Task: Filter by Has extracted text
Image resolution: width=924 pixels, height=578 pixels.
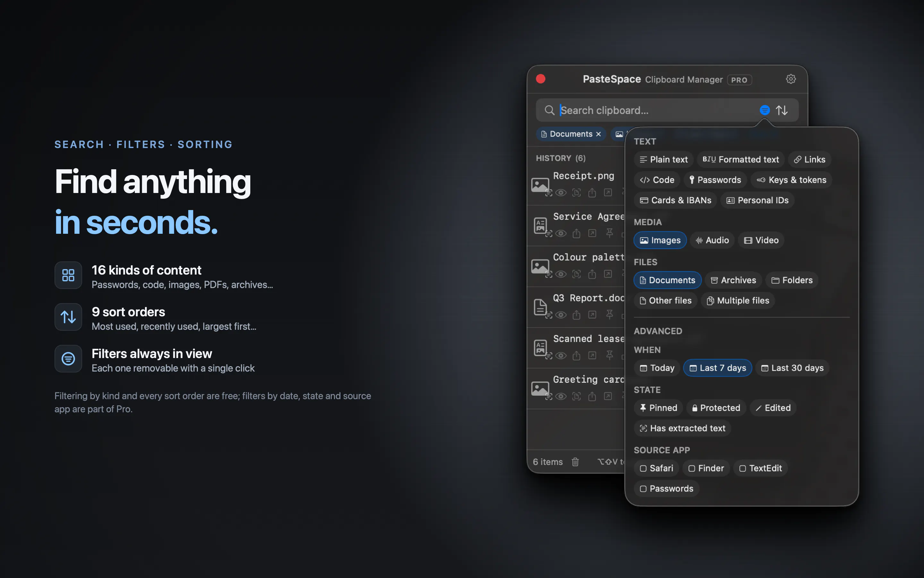Action: (x=682, y=428)
